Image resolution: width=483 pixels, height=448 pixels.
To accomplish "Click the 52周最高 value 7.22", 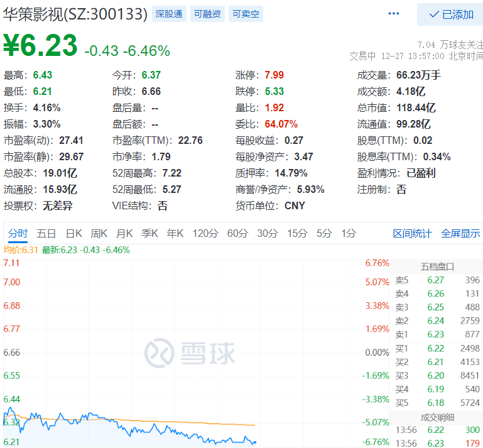I will tap(172, 173).
